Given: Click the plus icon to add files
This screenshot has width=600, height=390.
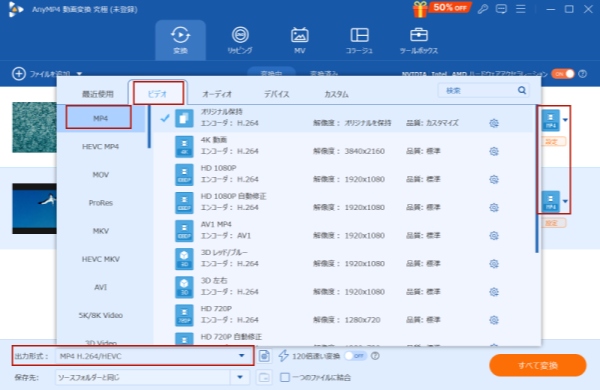Looking at the screenshot, I should coord(19,73).
